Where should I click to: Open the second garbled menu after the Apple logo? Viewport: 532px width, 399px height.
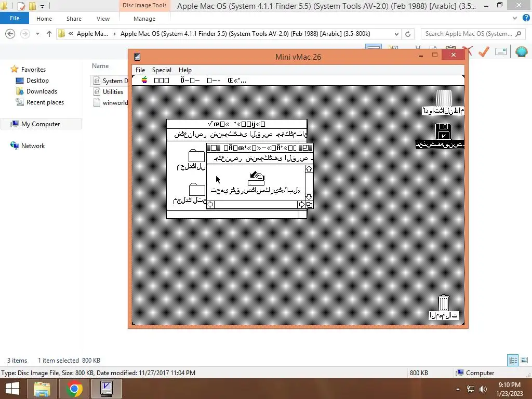coord(190,81)
